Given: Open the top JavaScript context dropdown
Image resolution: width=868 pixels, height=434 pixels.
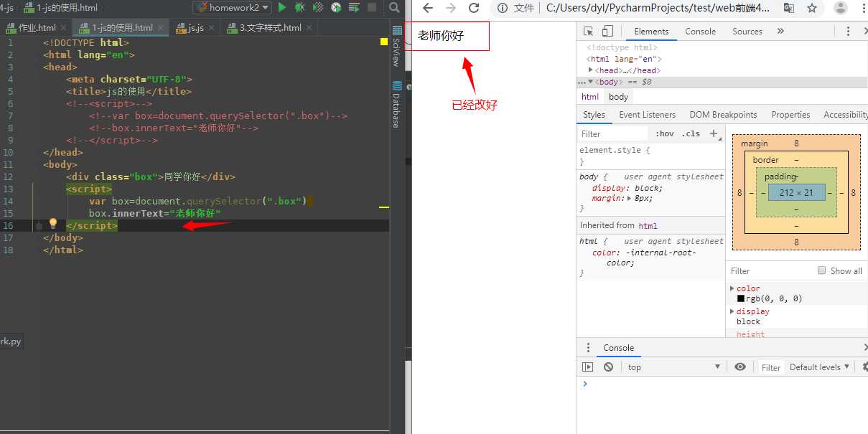Looking at the screenshot, I should click(673, 367).
